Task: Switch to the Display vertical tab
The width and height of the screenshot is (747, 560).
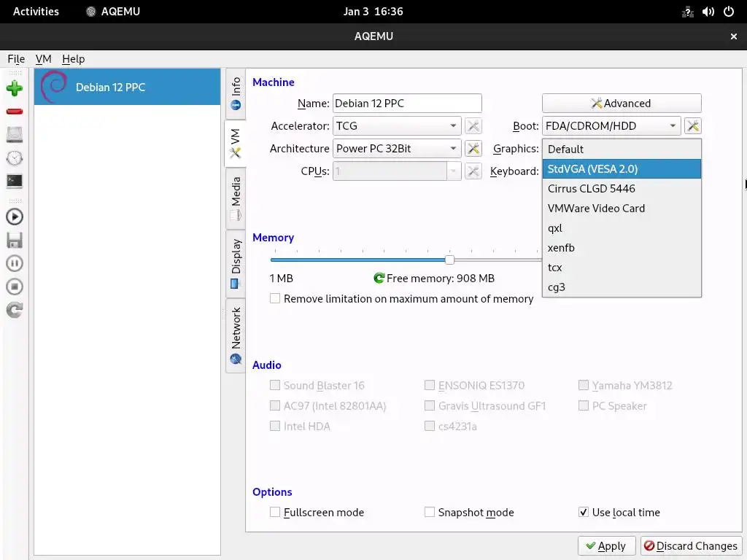Action: coord(236,263)
